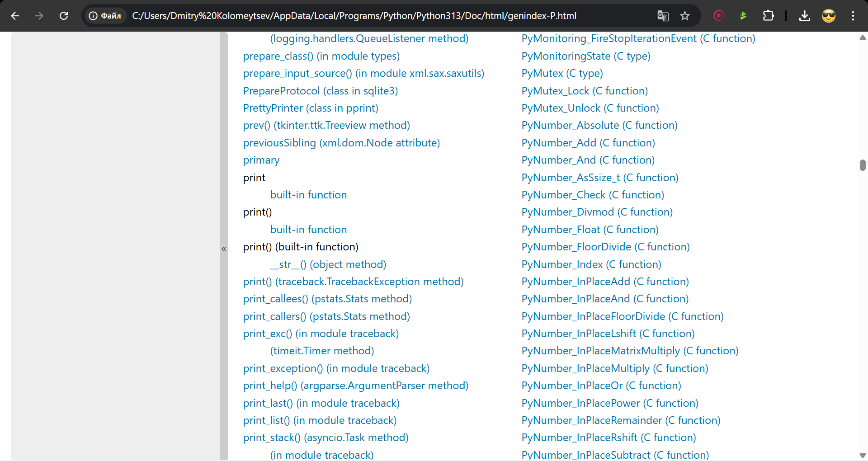The width and height of the screenshot is (868, 461).
Task: Open the PyMutex_Lock (C function) link
Action: coord(584,91)
